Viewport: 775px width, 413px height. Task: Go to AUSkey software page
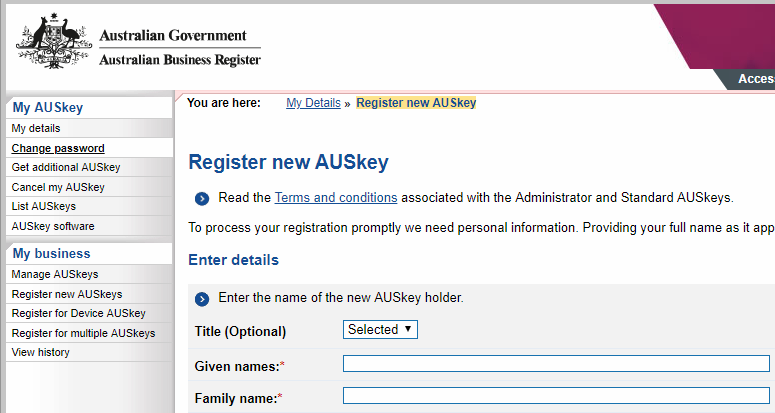pos(53,226)
